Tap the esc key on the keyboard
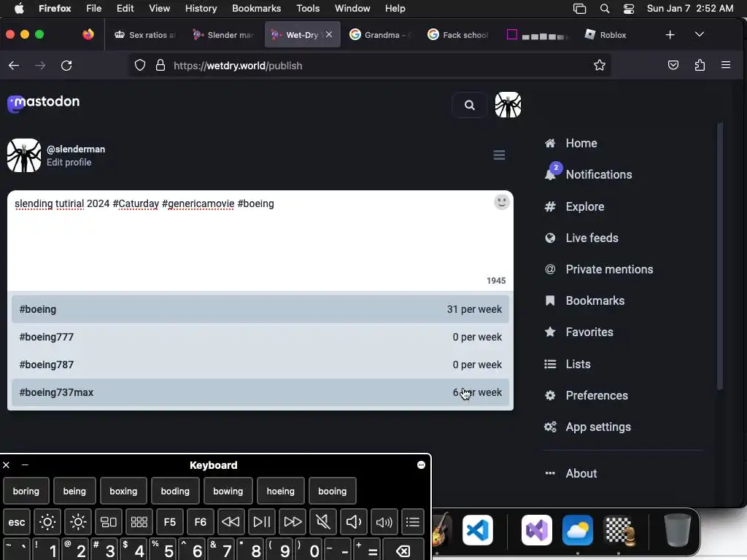 pyautogui.click(x=17, y=522)
